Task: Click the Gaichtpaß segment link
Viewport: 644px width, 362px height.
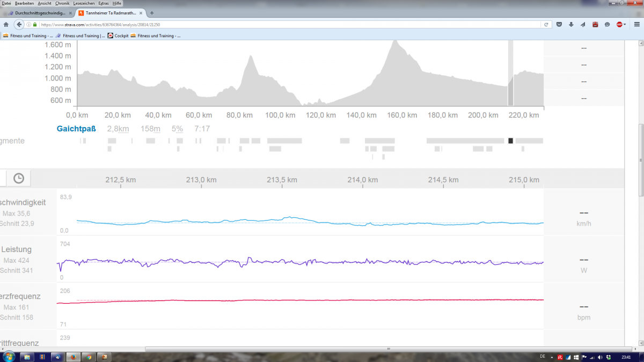Action: [x=76, y=129]
